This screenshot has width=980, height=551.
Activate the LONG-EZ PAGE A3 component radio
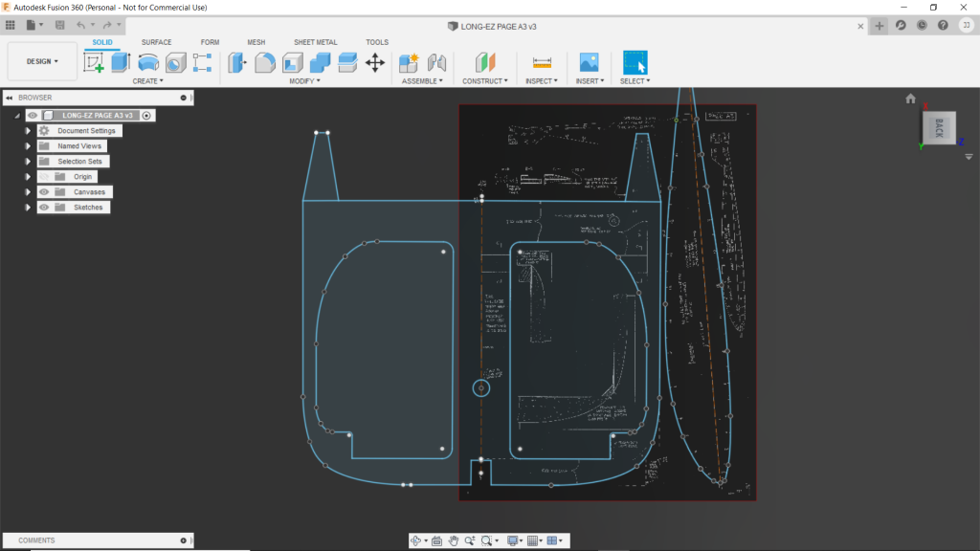pyautogui.click(x=147, y=116)
